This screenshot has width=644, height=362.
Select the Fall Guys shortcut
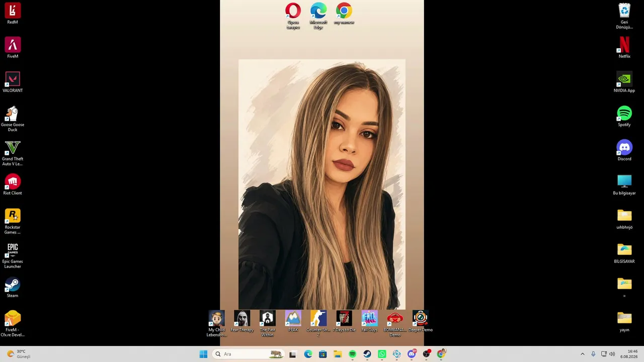coord(369,321)
